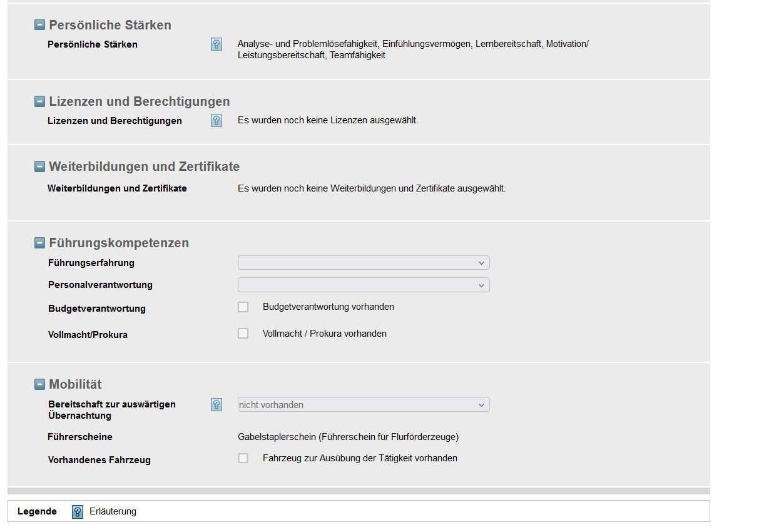Enable Budgetverantwortung vorhanden checkbox
The height and width of the screenshot is (532, 759).
243,307
